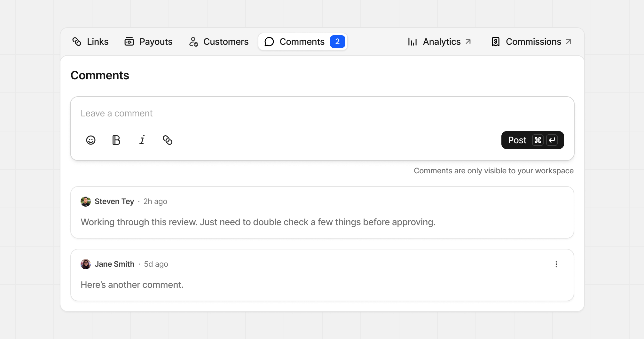Open the Customers tab

[219, 42]
